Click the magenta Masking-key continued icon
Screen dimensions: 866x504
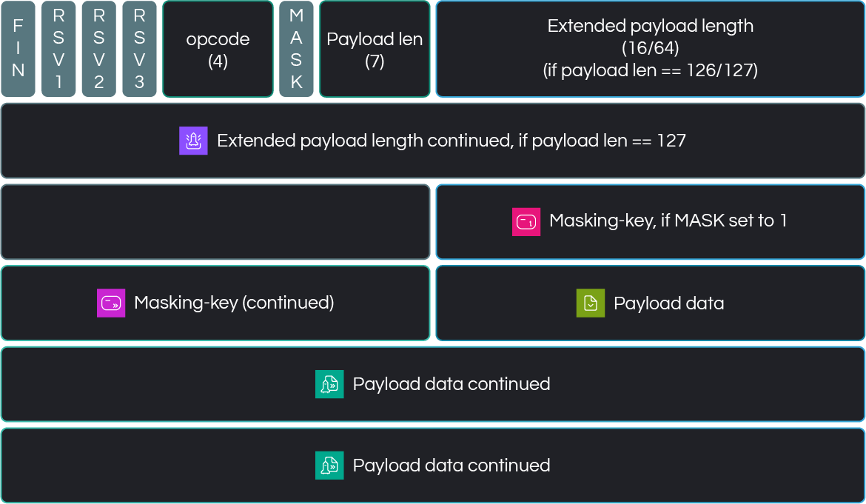[111, 303]
